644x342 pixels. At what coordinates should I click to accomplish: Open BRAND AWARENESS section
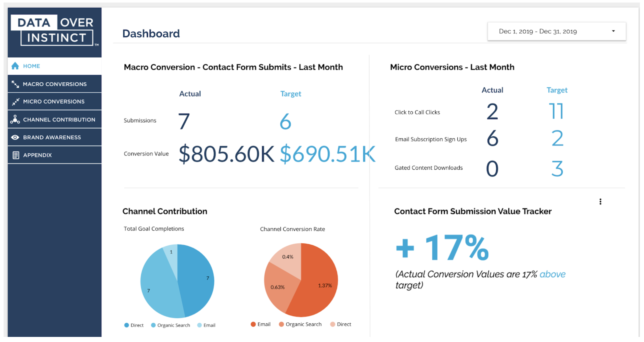tap(55, 137)
